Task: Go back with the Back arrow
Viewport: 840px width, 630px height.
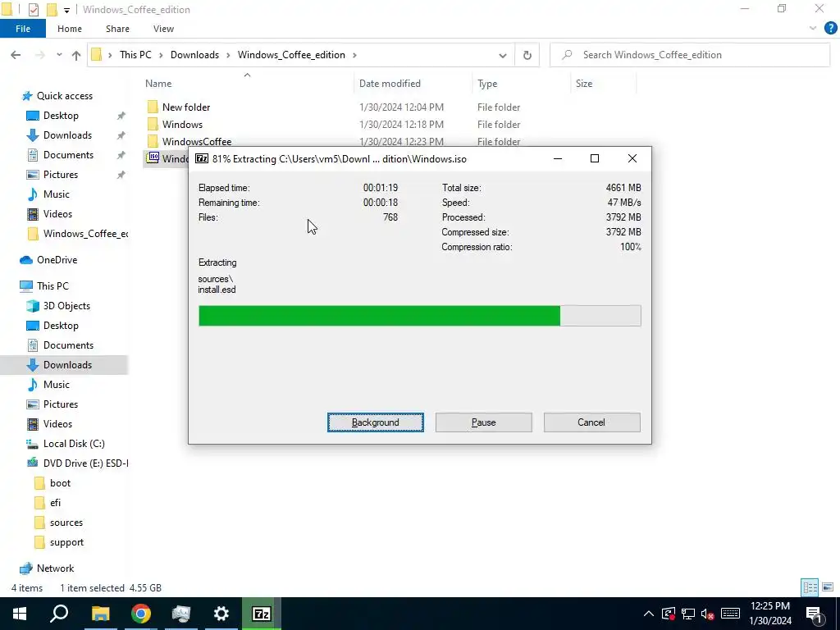Action: [16, 55]
